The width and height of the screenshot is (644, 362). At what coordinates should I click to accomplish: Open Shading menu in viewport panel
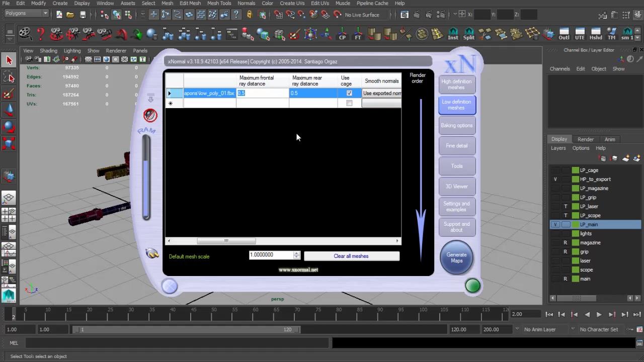click(x=48, y=51)
